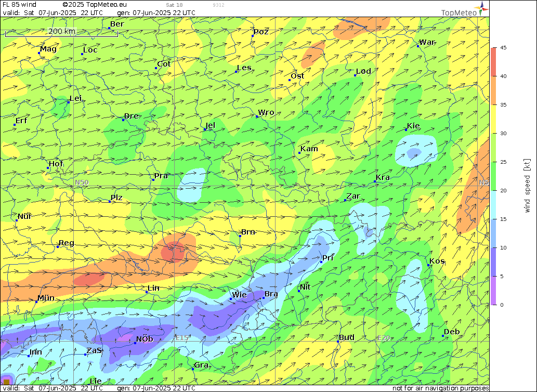Click the legend value 0
Image resolution: width=537 pixels, height=392 pixels.
tap(502, 305)
